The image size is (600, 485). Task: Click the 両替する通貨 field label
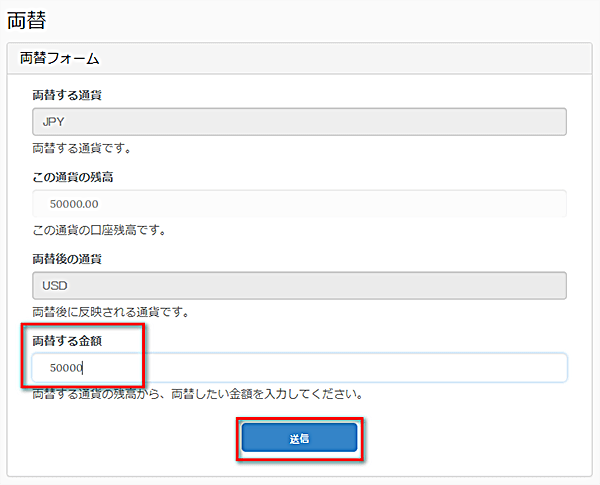tap(67, 95)
